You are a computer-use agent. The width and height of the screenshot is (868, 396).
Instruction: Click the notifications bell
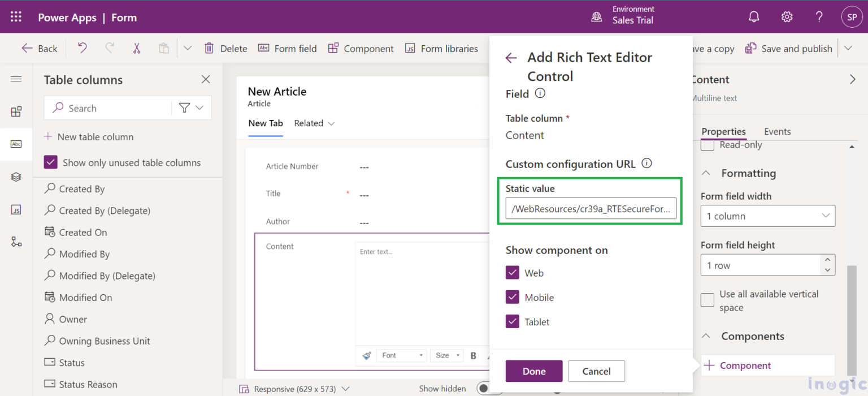tap(754, 16)
